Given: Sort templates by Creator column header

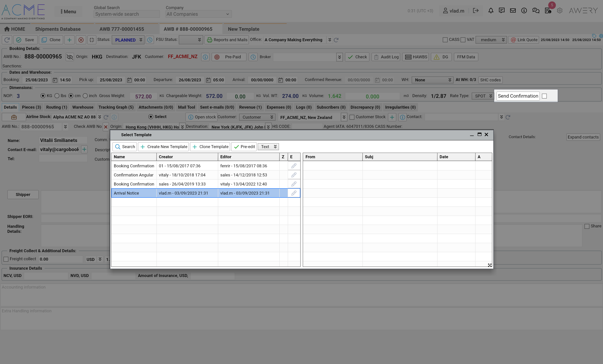Looking at the screenshot, I should 187,157.
